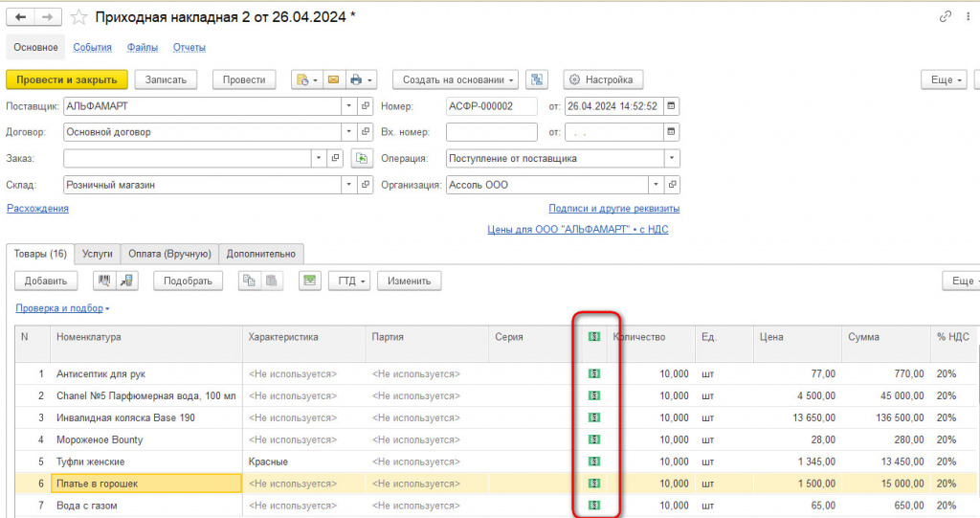The image size is (980, 518).
Task: Click the data collection terminal icon in goods toolbar
Action: click(127, 281)
